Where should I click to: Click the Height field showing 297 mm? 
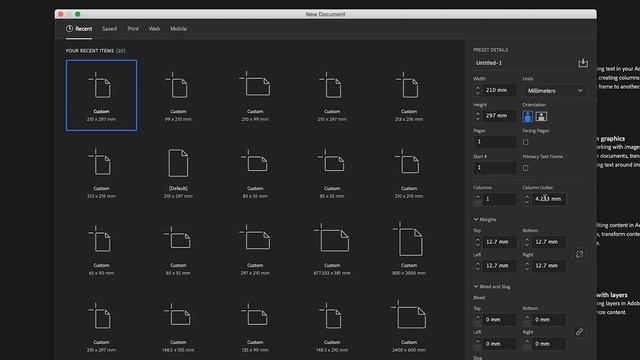pyautogui.click(x=500, y=116)
